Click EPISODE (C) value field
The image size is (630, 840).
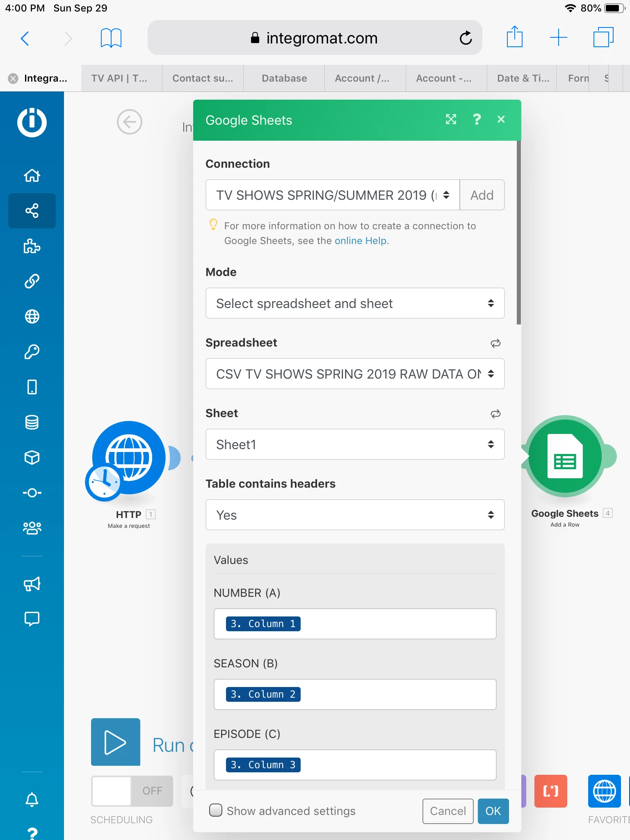(x=355, y=765)
